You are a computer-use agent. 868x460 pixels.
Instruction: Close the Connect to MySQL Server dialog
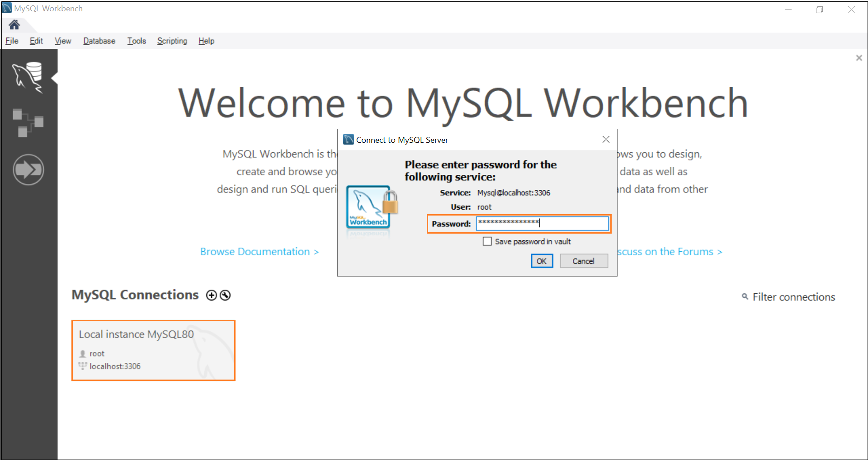point(606,140)
